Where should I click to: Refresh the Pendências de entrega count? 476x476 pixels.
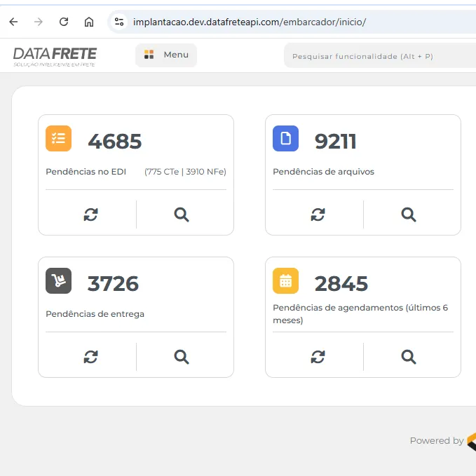(x=90, y=357)
